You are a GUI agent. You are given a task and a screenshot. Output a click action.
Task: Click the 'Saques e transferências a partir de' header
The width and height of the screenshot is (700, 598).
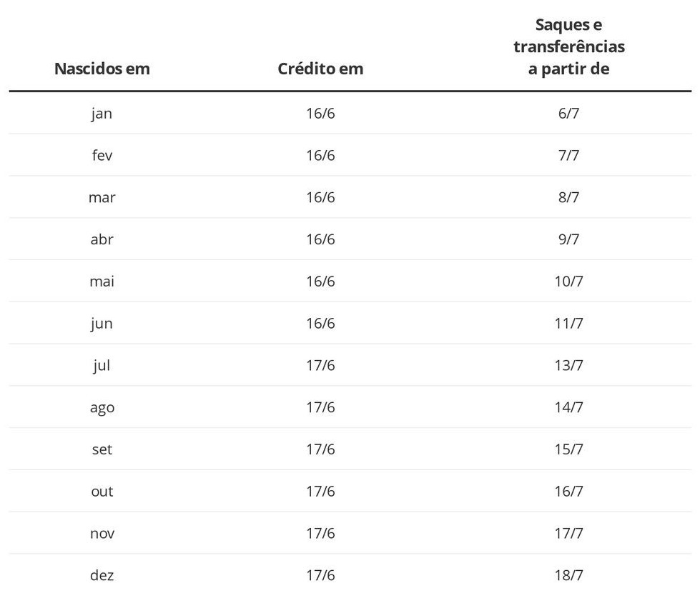pyautogui.click(x=568, y=47)
